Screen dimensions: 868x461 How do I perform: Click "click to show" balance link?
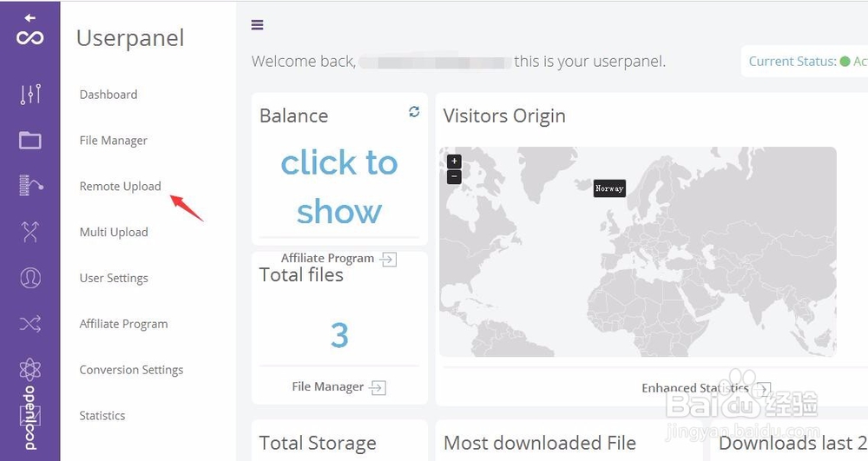coord(339,187)
